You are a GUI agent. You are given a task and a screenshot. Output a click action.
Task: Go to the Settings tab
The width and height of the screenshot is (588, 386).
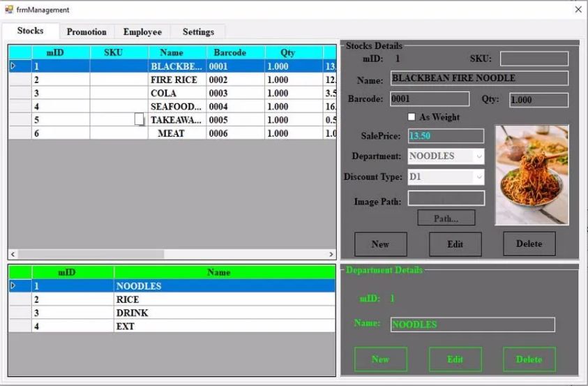(x=198, y=32)
